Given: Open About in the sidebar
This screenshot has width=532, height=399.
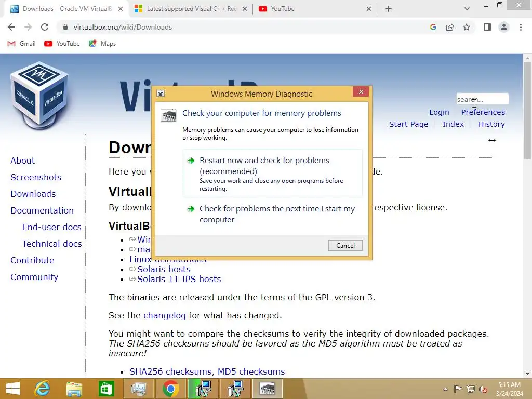Looking at the screenshot, I should [x=22, y=161].
